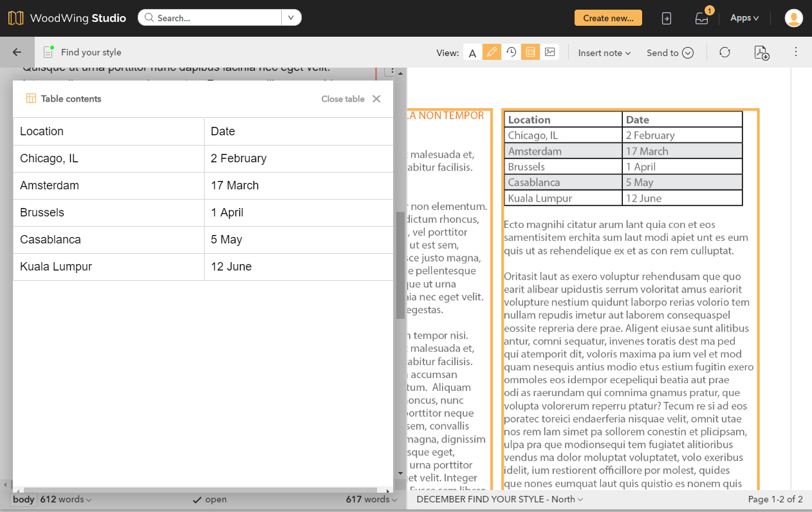Click the Casablanca row in layout preview
Image resolution: width=812 pixels, height=512 pixels.
[x=623, y=182]
